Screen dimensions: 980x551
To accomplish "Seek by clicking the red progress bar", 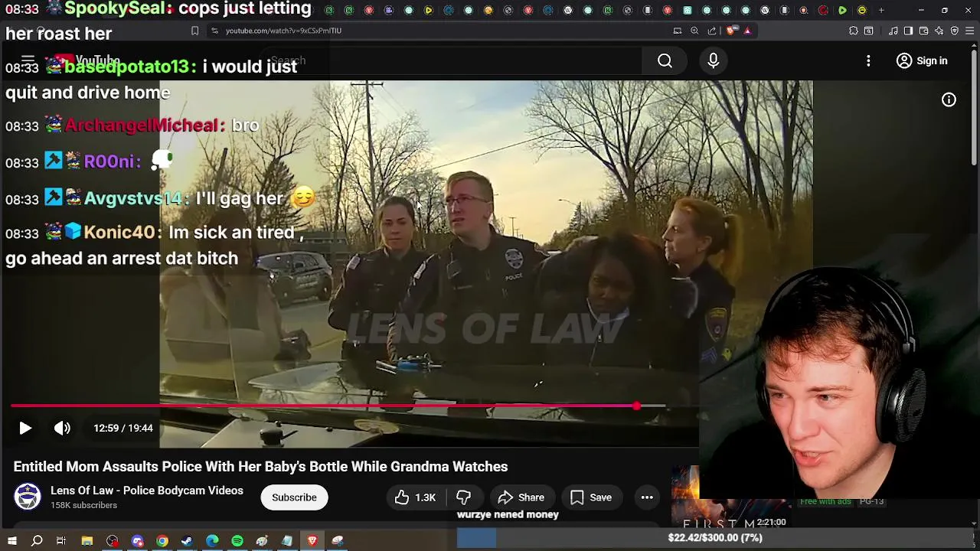I will coord(323,406).
